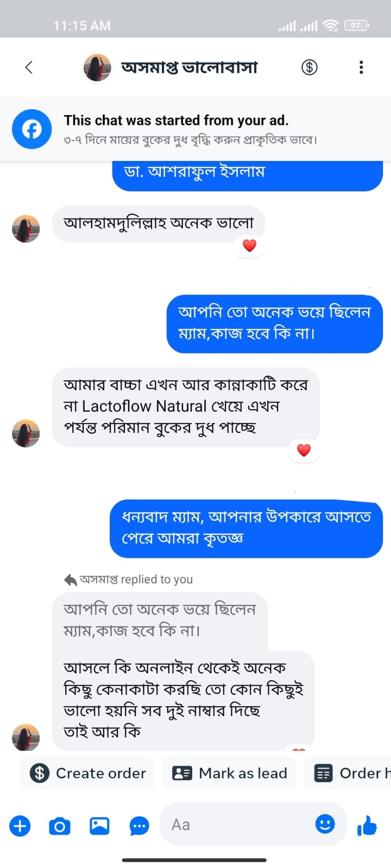Tap the reply arrow above quoted message
The width and height of the screenshot is (391, 868).
pos(71,580)
